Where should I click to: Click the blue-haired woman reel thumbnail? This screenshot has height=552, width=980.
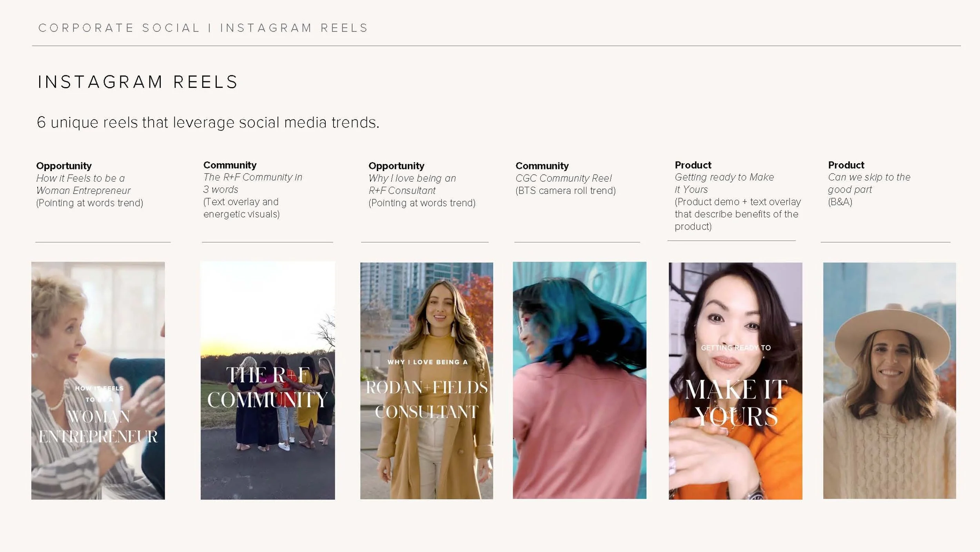pos(579,381)
